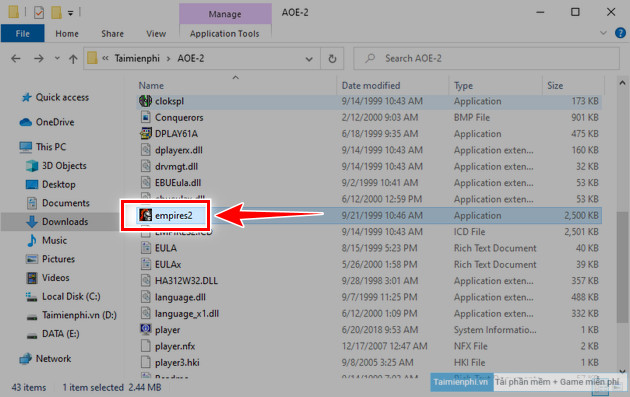Click Taimienphi in the address breadcrumb

137,59
